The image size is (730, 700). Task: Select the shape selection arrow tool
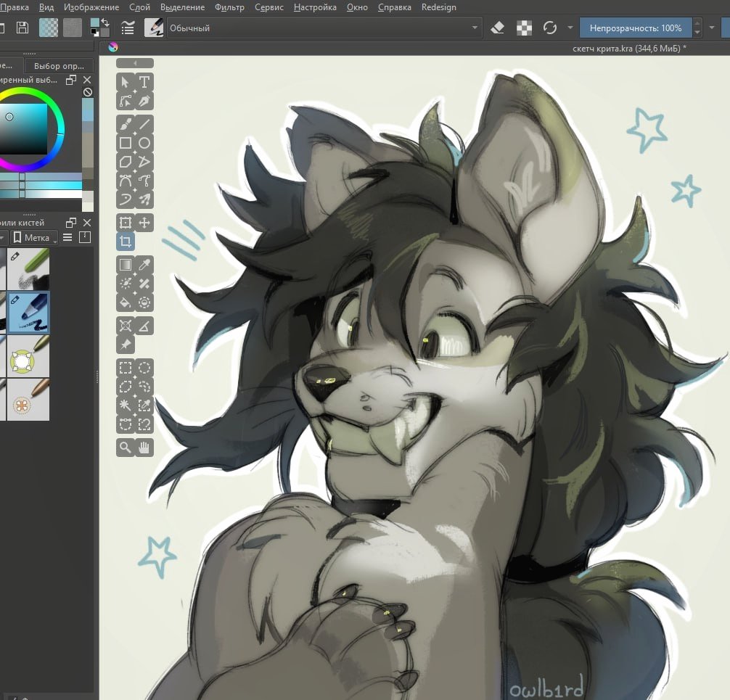[x=126, y=82]
